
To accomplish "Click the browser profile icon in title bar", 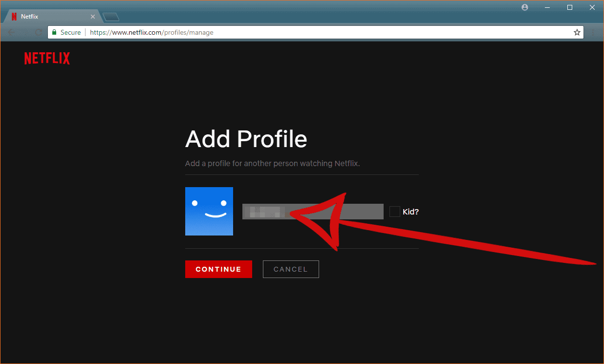I will tap(524, 7).
